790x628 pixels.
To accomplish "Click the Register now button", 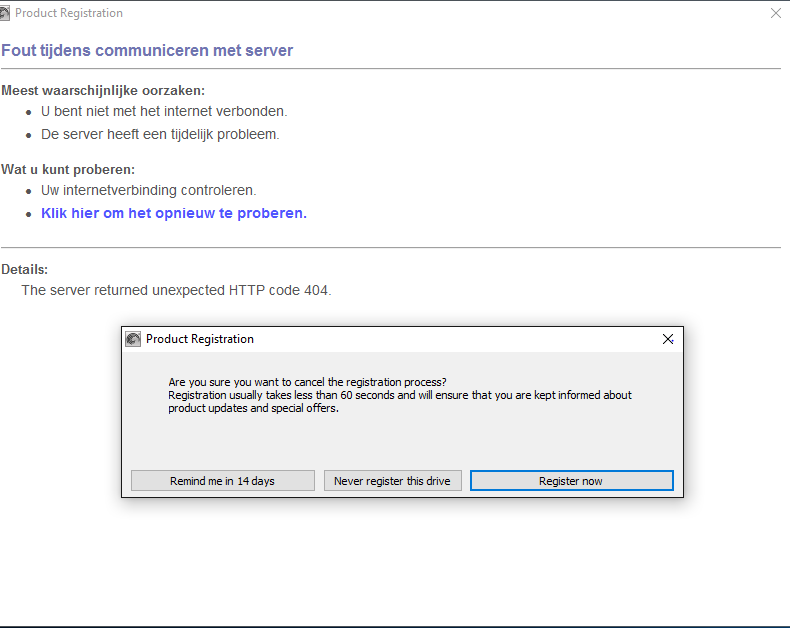I will point(571,481).
